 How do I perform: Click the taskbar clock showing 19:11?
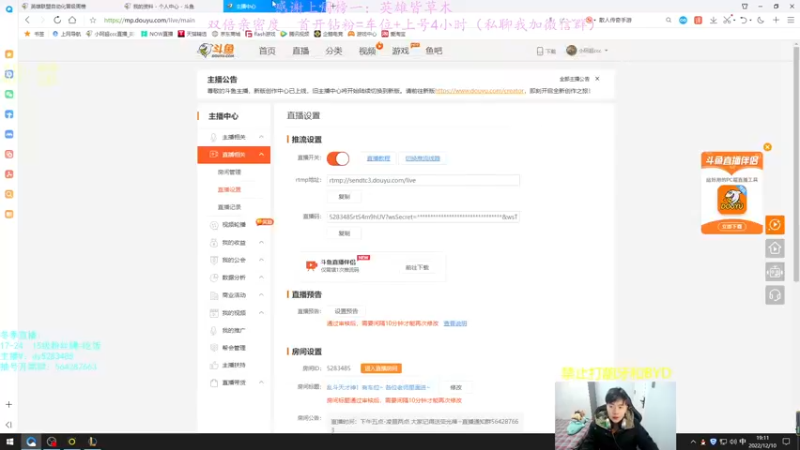pos(762,441)
